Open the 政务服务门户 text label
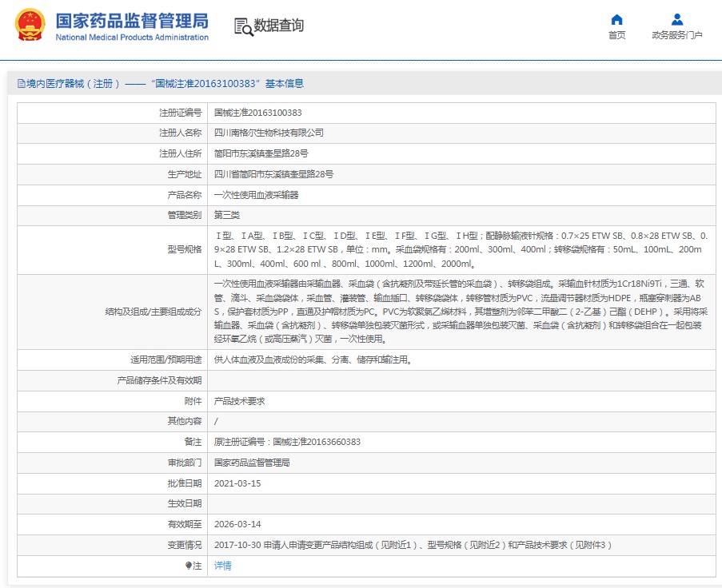722x588 pixels. click(x=676, y=36)
